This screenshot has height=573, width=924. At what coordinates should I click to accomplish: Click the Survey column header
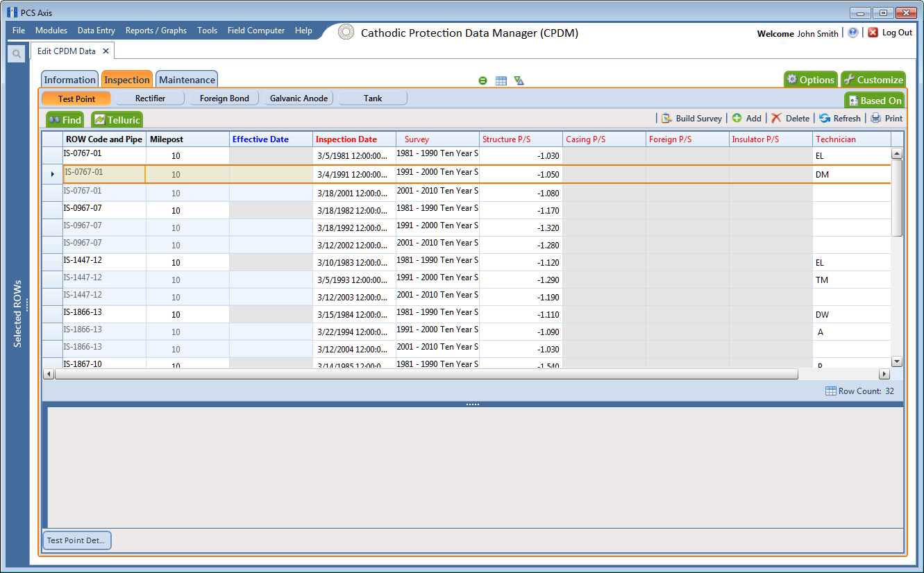(x=437, y=139)
